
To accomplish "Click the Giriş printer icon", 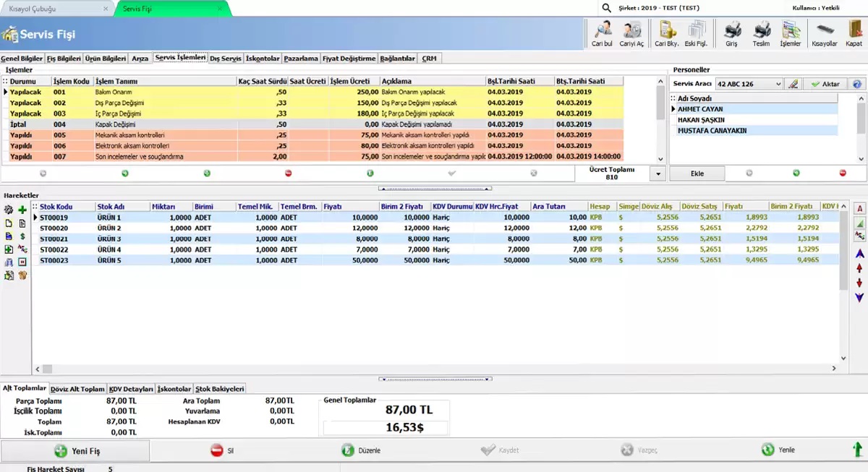I will click(732, 33).
